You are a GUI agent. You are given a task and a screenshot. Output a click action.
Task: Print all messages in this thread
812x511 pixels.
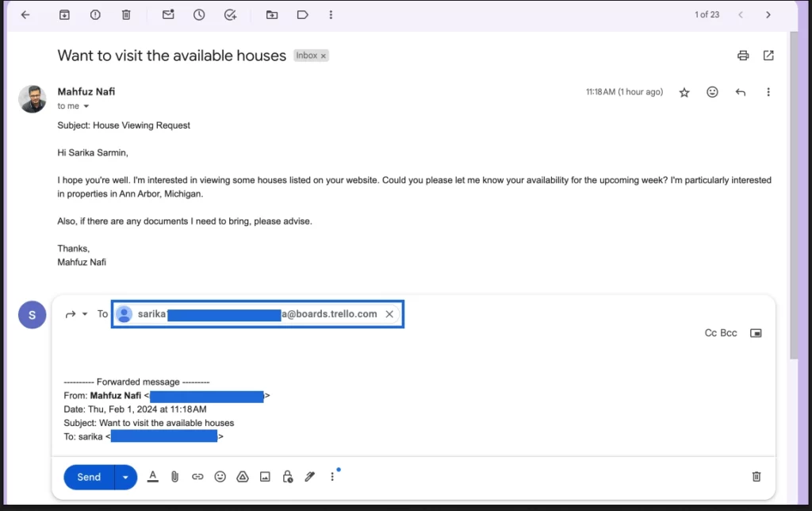(743, 56)
